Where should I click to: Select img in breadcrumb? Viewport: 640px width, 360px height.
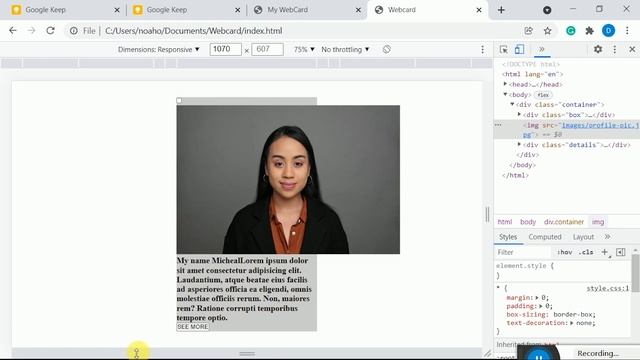click(x=598, y=222)
